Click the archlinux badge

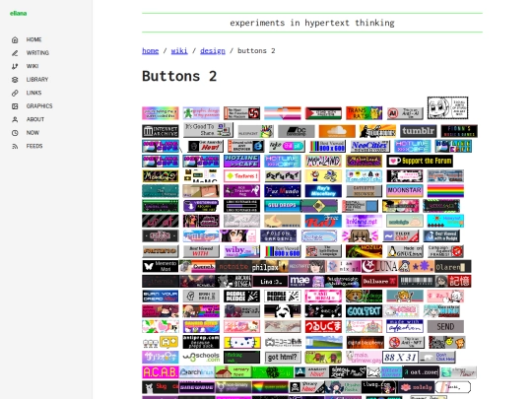(197, 372)
